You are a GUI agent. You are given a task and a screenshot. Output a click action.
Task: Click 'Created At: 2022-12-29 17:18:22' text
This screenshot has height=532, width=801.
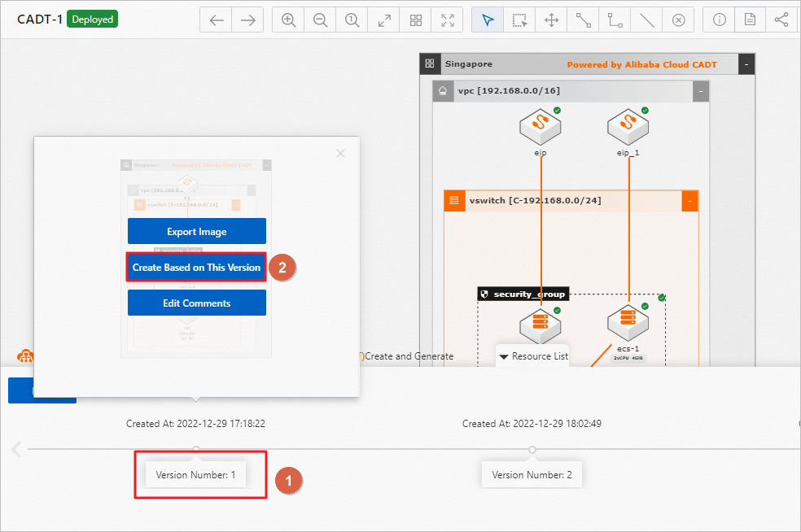[x=195, y=423]
